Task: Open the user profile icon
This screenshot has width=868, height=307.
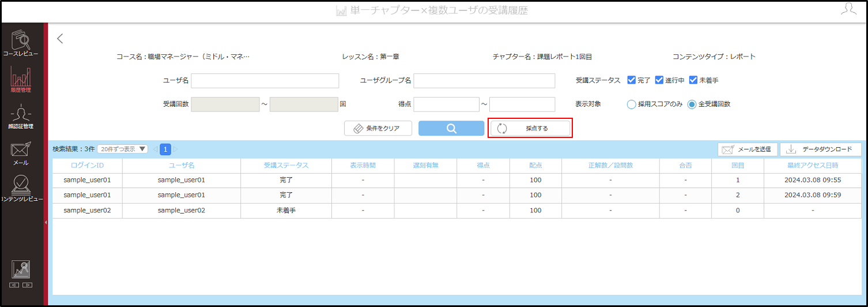Action: [848, 9]
